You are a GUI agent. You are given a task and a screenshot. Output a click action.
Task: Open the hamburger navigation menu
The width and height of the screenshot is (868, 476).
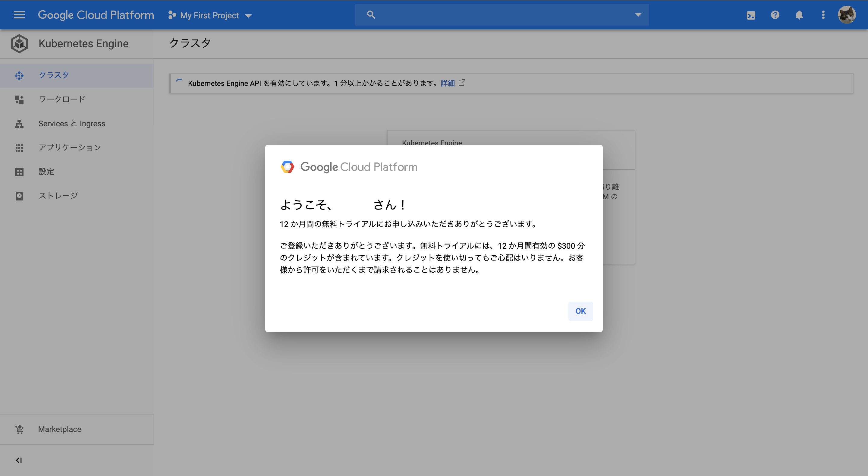[19, 15]
